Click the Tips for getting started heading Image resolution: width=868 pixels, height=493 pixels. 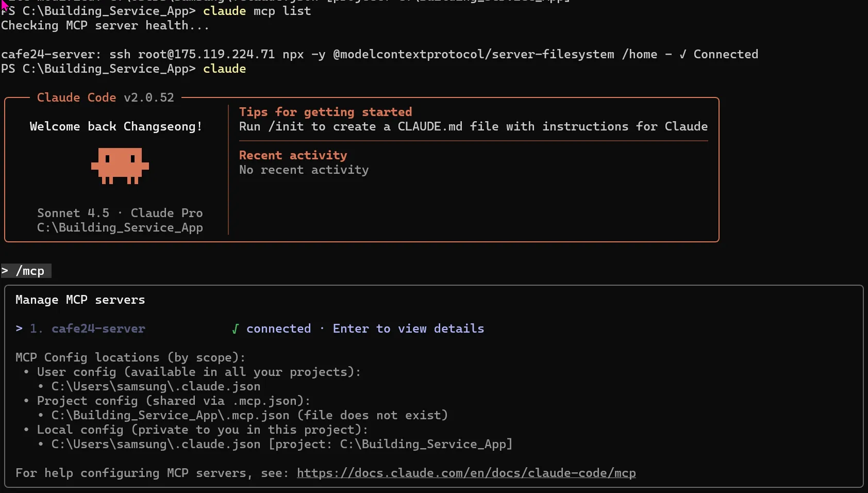click(325, 112)
